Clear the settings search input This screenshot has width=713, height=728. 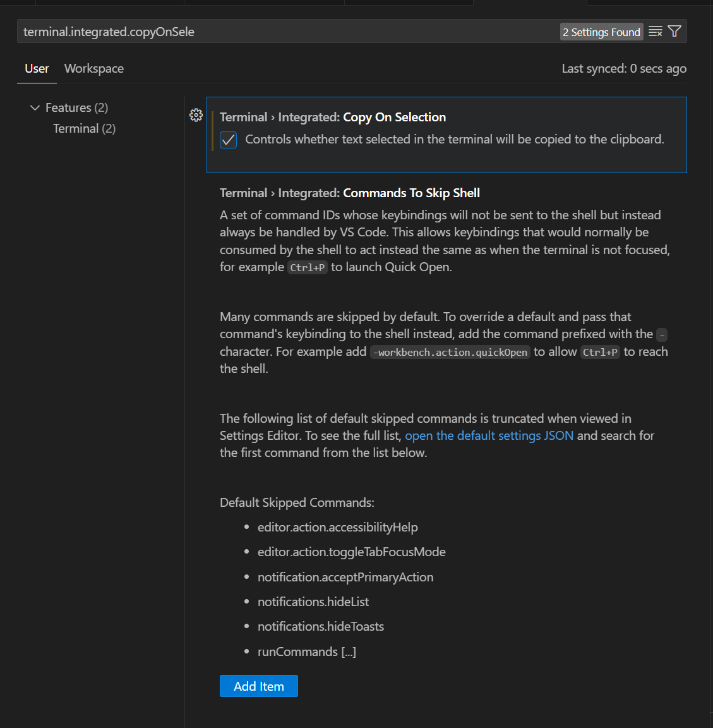tap(655, 32)
